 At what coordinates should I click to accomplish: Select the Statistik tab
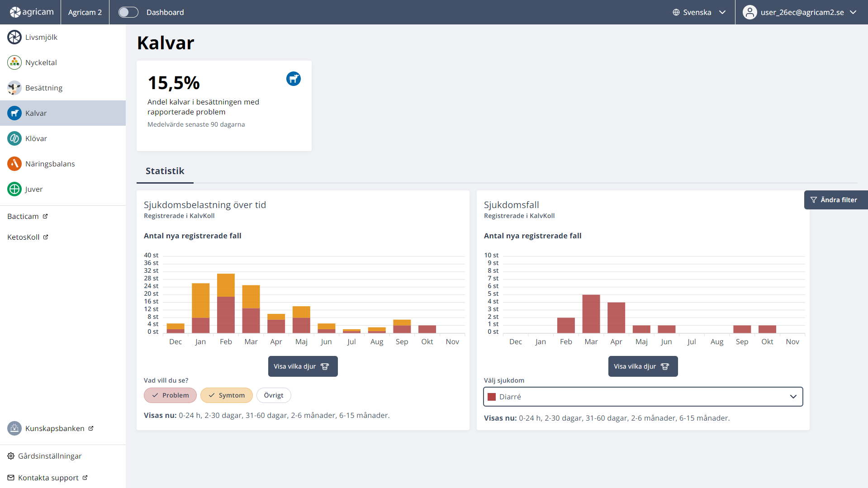point(165,171)
